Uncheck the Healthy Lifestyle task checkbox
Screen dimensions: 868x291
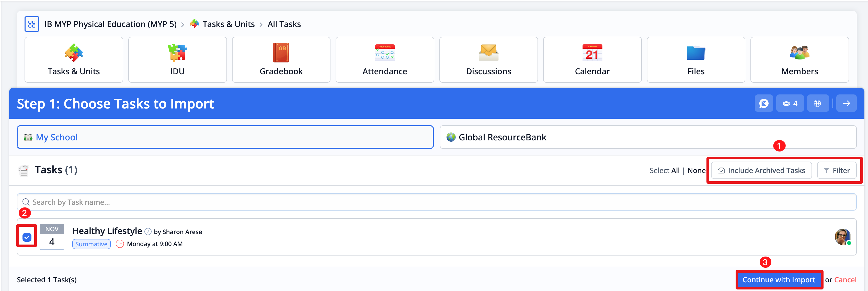point(27,237)
